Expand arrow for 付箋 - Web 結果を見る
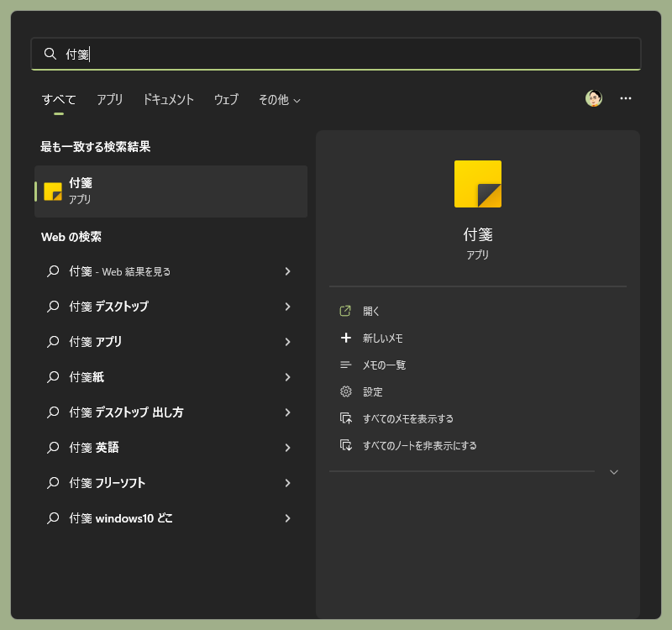Viewport: 672px width, 630px height. coord(288,271)
